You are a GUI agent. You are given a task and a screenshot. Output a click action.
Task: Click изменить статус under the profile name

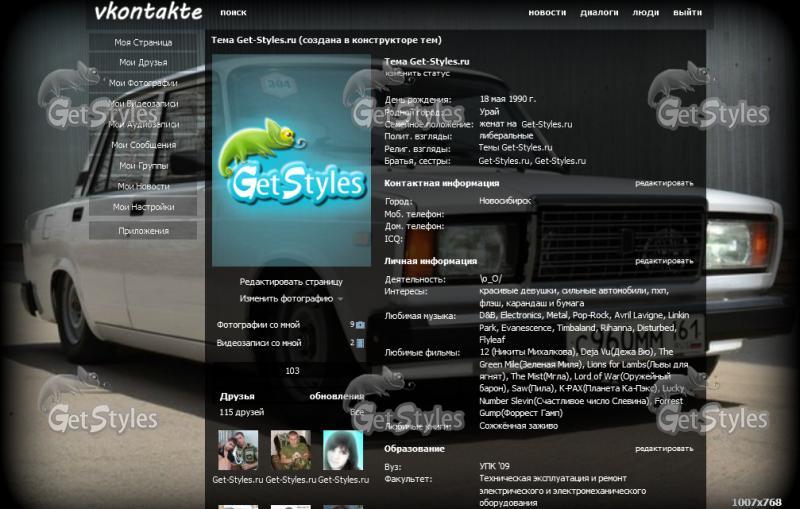[x=417, y=73]
